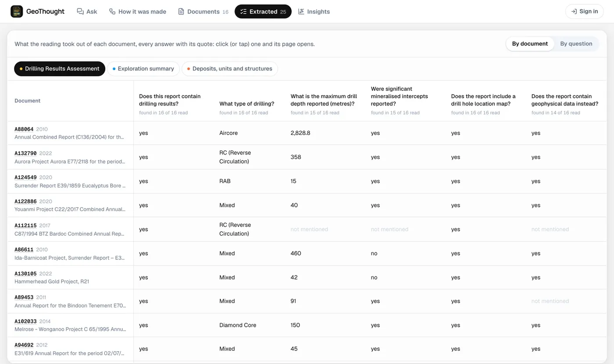This screenshot has height=364, width=614.
Task: Click the 'What type of drilling?' column header
Action: tap(247, 104)
